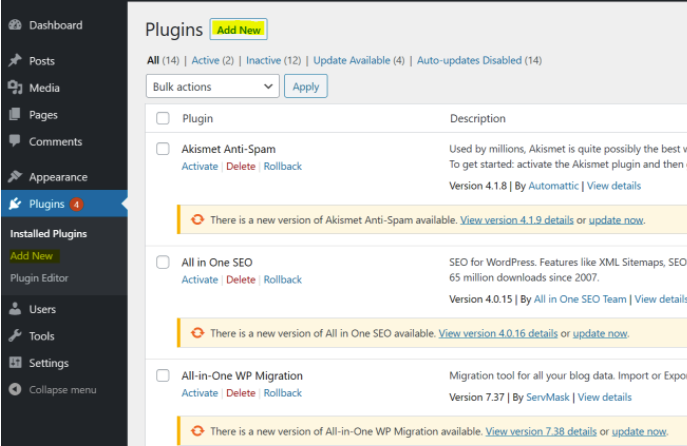Screen dimensions: 687x446
Task: Click Rollback under All-in-One WP Migration
Action: point(283,393)
